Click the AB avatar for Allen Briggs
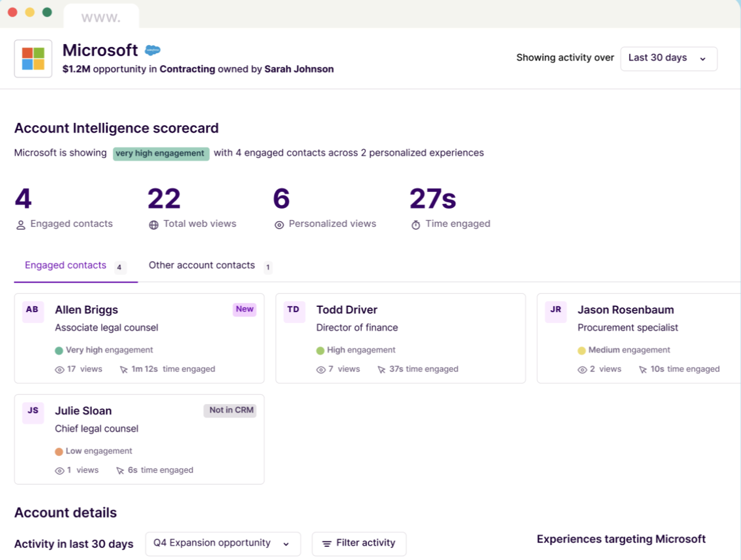 pyautogui.click(x=33, y=312)
